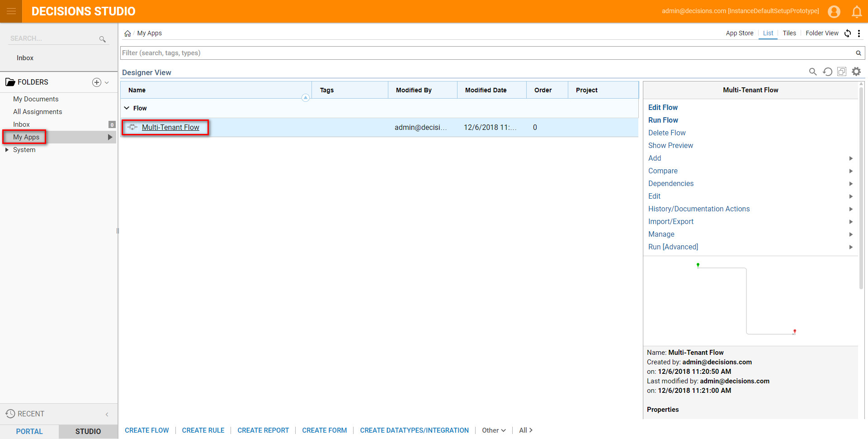Click Edit Flow action

click(x=663, y=107)
